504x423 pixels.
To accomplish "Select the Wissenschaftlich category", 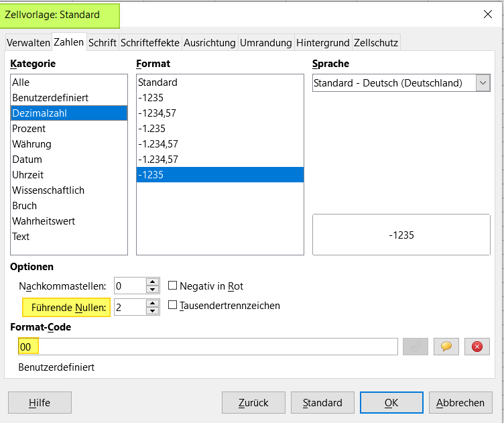I will point(69,190).
